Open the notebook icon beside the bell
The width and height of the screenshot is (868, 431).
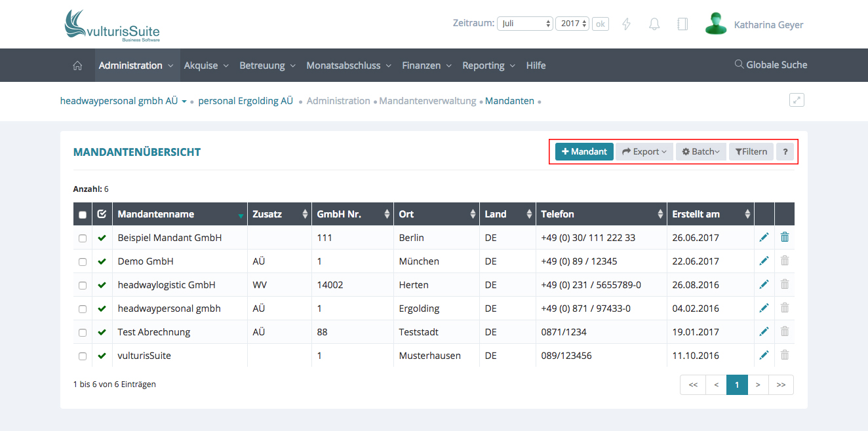(682, 24)
